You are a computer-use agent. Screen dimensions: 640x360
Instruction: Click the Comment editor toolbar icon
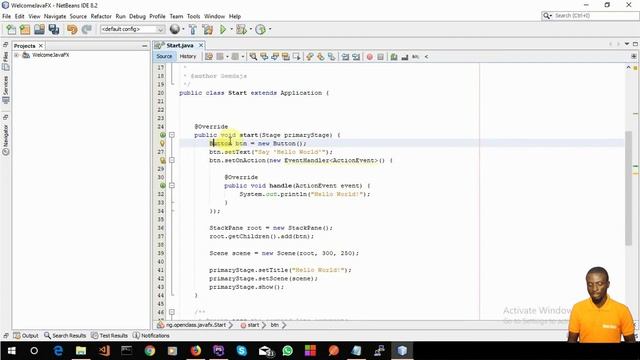(394, 57)
